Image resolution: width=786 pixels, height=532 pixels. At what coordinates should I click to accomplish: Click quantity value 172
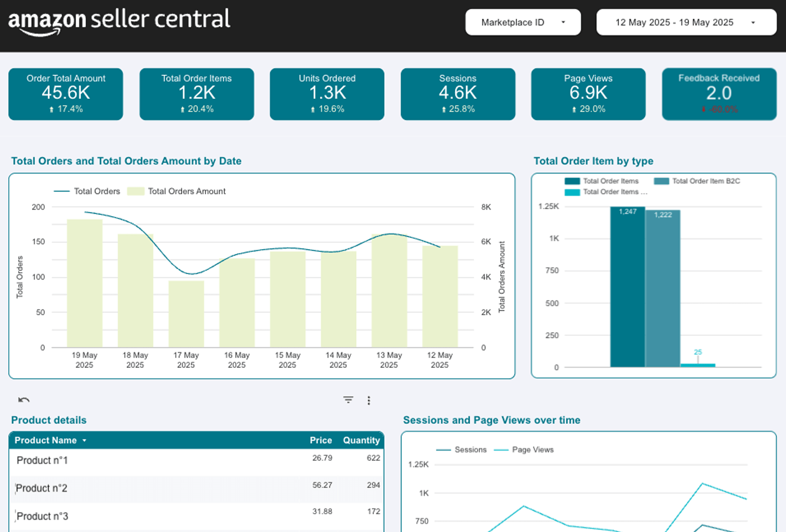[x=373, y=511]
